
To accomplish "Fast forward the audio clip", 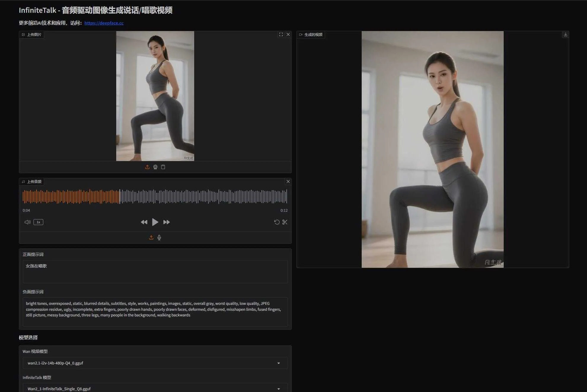I will tap(167, 222).
